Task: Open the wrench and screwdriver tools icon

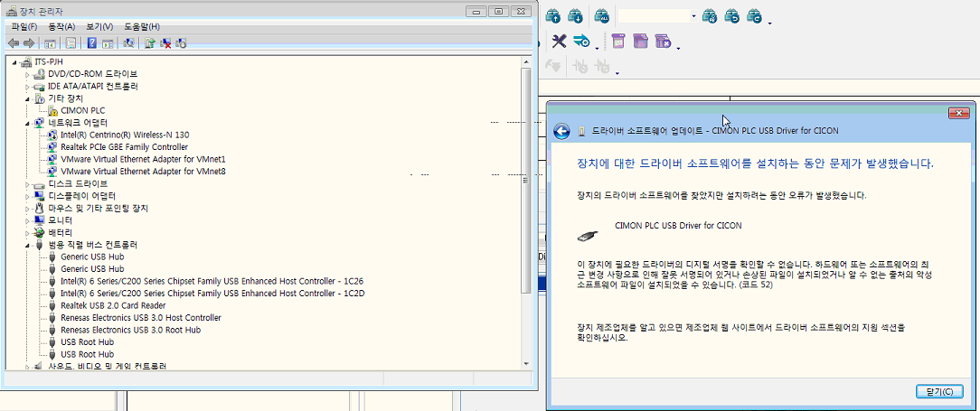Action: coord(559,42)
